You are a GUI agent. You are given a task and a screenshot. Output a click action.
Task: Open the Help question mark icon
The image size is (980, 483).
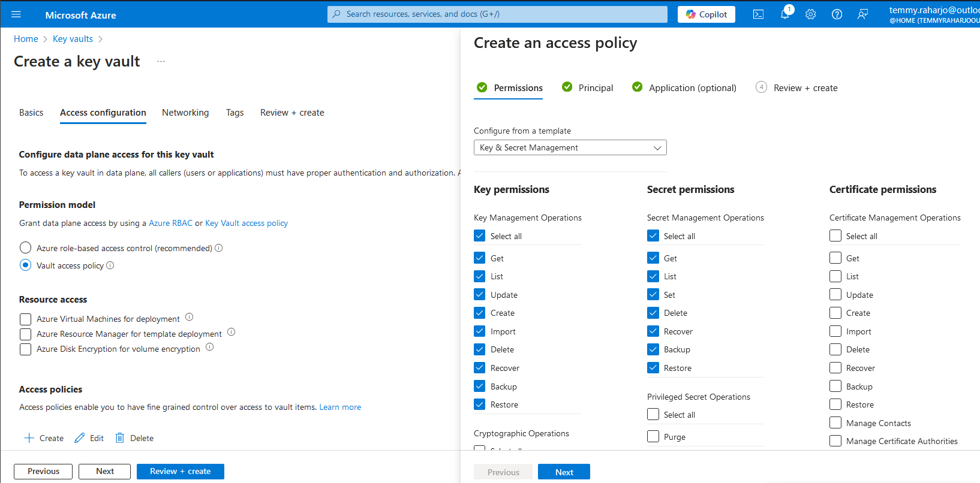(837, 14)
